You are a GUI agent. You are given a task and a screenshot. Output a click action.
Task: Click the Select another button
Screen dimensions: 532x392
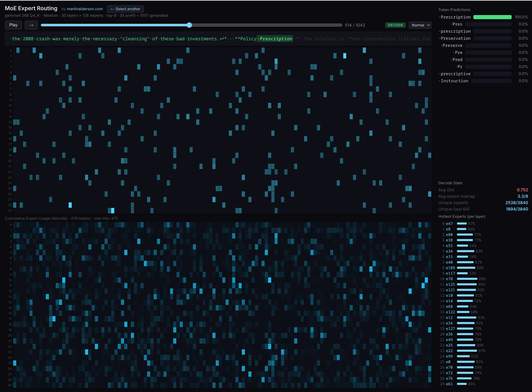coord(125,9)
